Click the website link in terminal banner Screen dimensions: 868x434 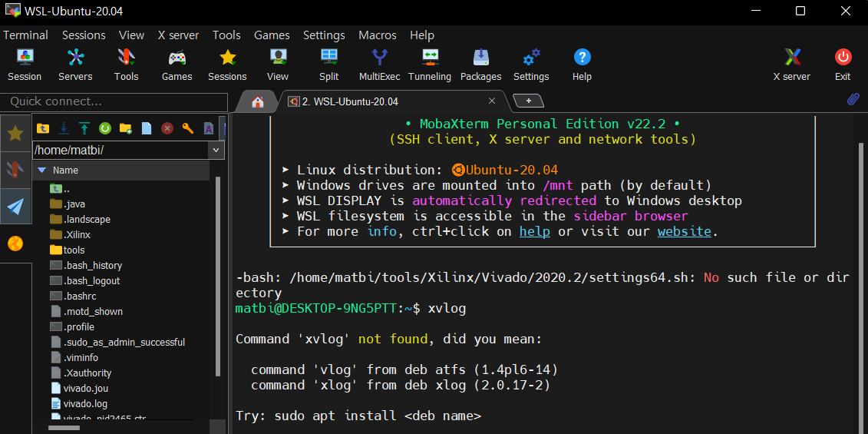click(x=684, y=231)
